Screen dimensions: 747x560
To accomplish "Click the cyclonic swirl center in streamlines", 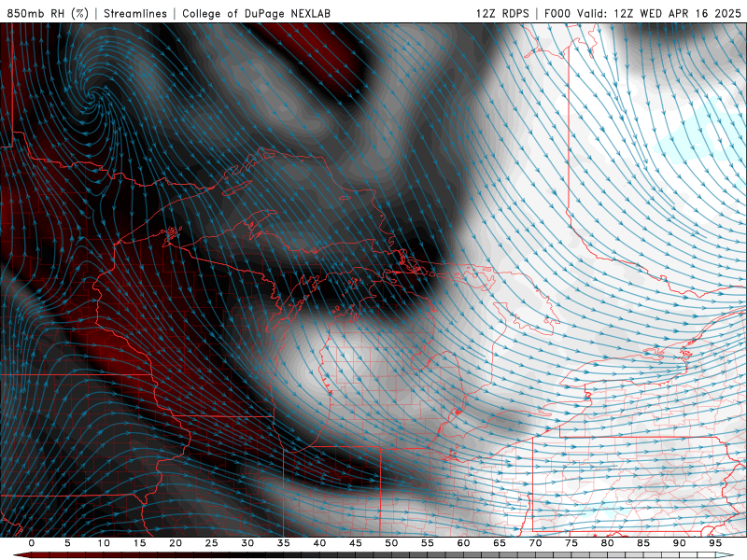I will pyautogui.click(x=91, y=96).
